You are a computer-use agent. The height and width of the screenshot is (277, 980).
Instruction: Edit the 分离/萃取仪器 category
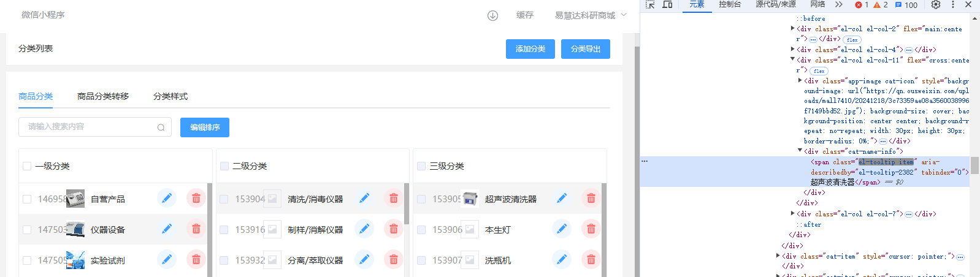coord(364,259)
